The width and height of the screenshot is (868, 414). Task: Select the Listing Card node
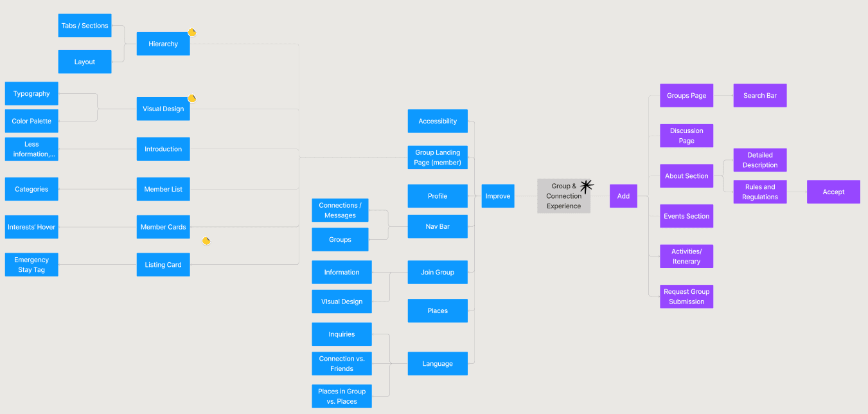pyautogui.click(x=163, y=265)
